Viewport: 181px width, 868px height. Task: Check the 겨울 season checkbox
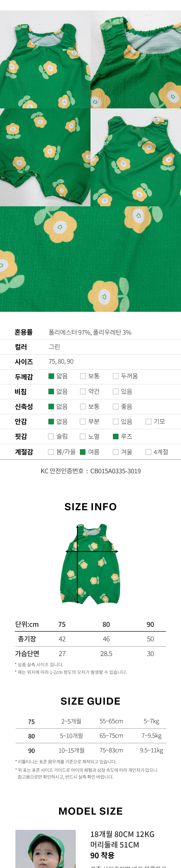(116, 452)
